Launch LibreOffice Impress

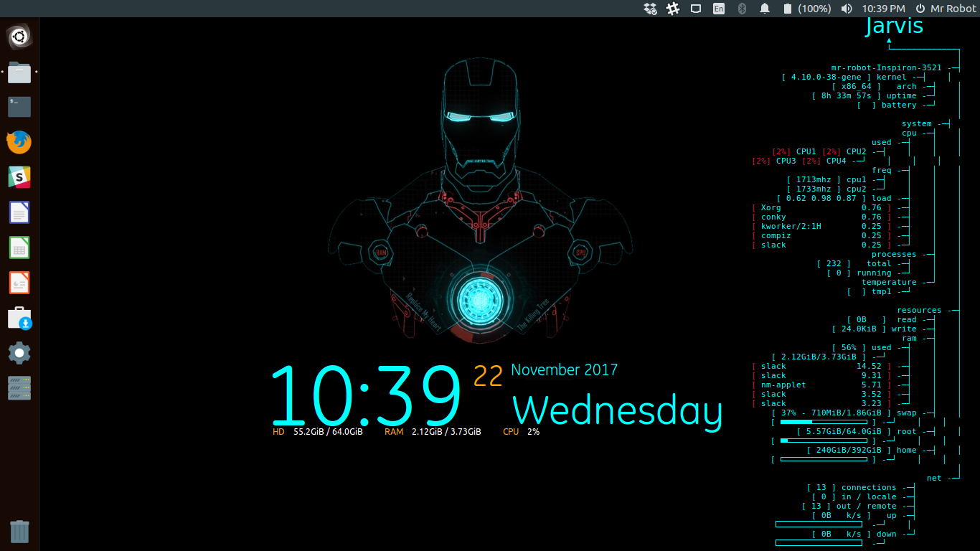click(x=19, y=283)
